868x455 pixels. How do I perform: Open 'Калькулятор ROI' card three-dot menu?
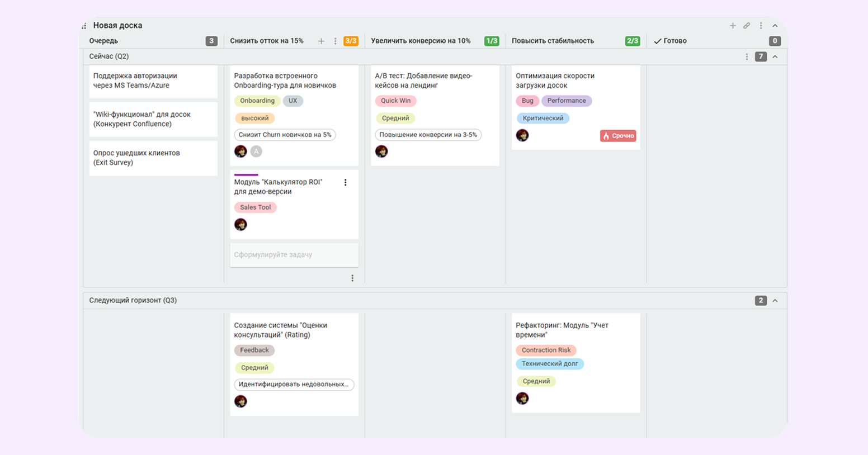tap(345, 183)
